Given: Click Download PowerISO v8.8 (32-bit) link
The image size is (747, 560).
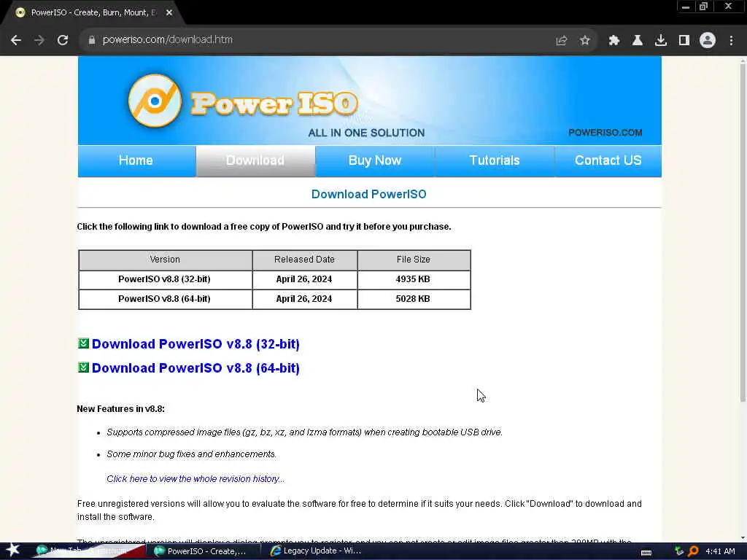Looking at the screenshot, I should pos(196,344).
